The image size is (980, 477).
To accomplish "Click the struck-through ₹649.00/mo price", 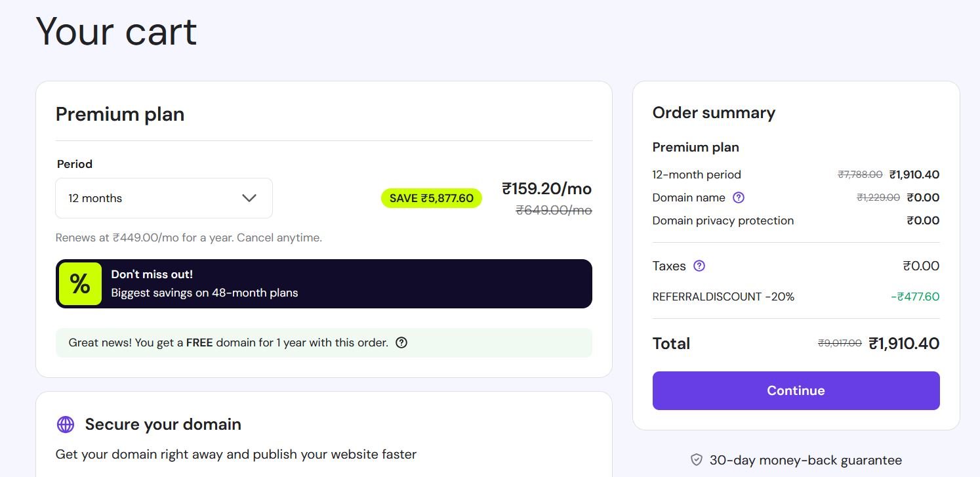I will (x=554, y=210).
